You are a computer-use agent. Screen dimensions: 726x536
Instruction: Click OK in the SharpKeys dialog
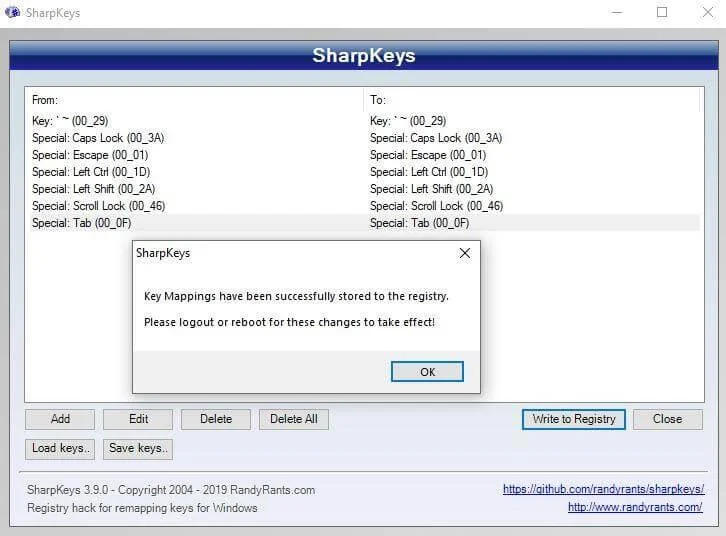pyautogui.click(x=427, y=372)
